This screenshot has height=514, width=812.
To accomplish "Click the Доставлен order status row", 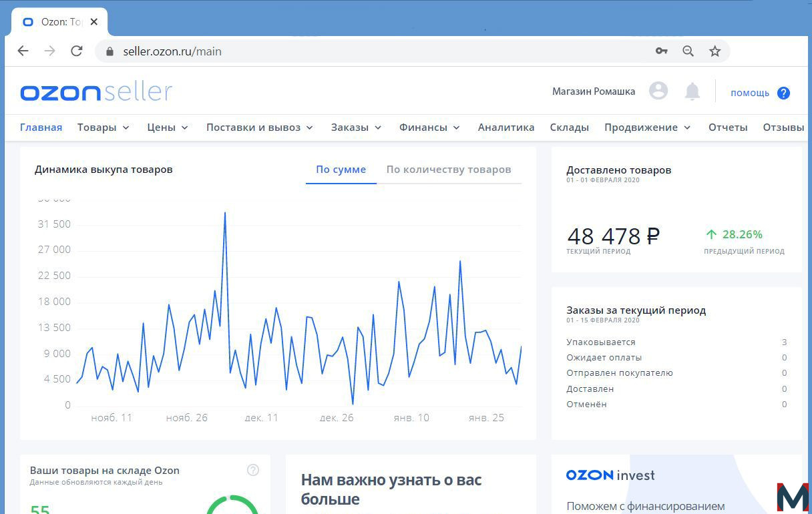I will click(x=676, y=389).
